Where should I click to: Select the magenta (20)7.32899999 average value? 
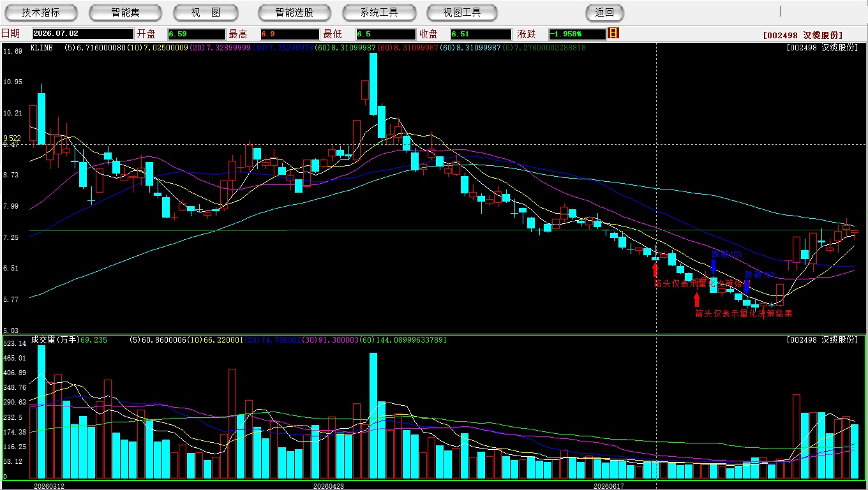(x=220, y=48)
